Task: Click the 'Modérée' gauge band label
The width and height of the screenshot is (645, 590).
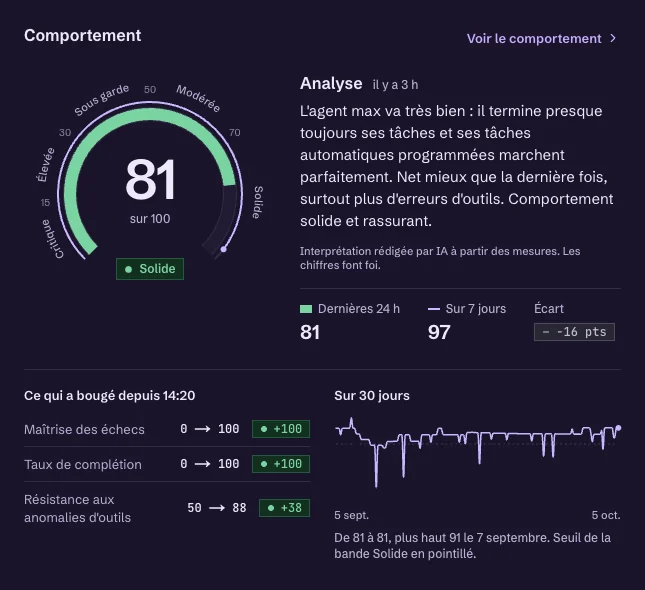Action: tap(198, 98)
